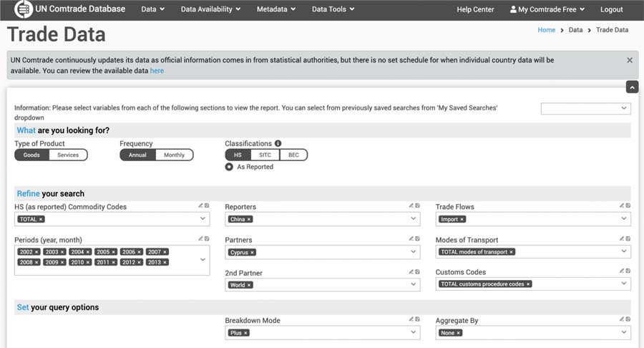Viewport: 644px width, 348px height.
Task: Collapse the query panel with the arrow button
Action: click(x=632, y=87)
